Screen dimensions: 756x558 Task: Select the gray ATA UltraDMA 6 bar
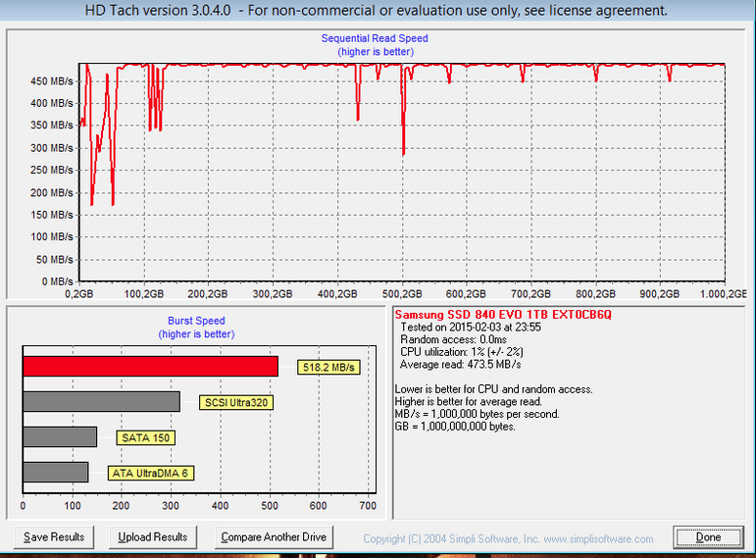coord(56,472)
